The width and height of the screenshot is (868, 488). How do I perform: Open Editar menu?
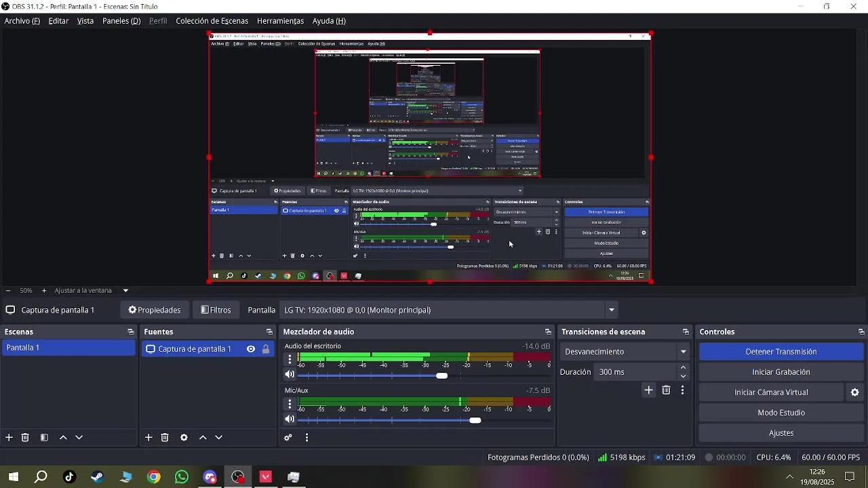tap(58, 21)
